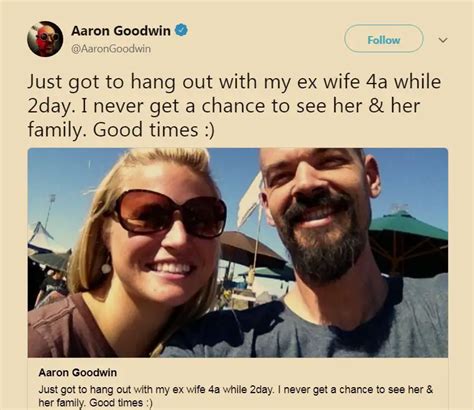The image size is (474, 410).
Task: Click 'Good times :)' in the large tweet text
Action: click(x=154, y=130)
